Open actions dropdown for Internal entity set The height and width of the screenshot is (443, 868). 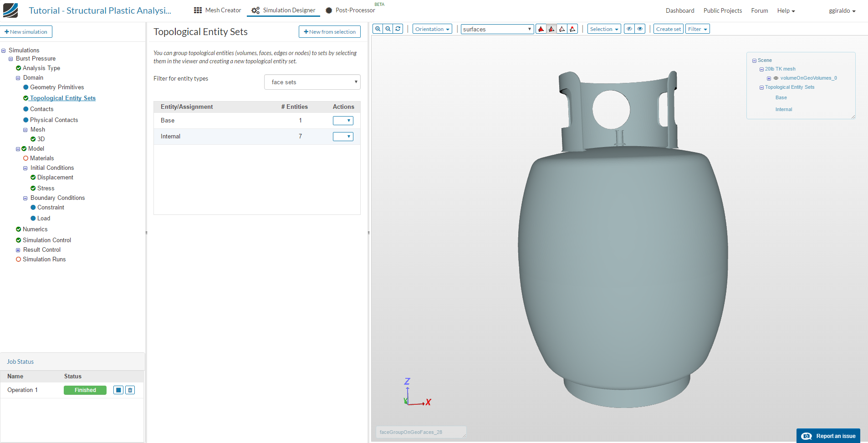343,137
